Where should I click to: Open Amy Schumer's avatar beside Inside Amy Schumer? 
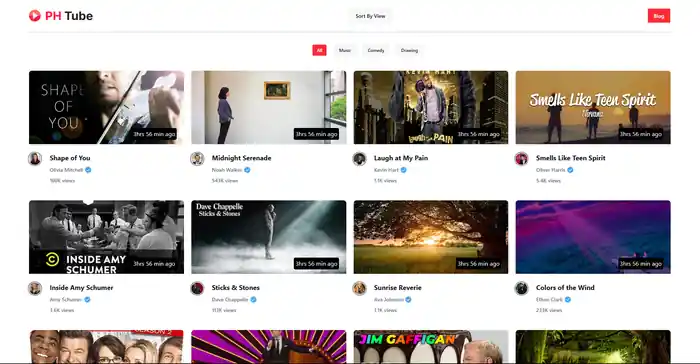pos(35,288)
